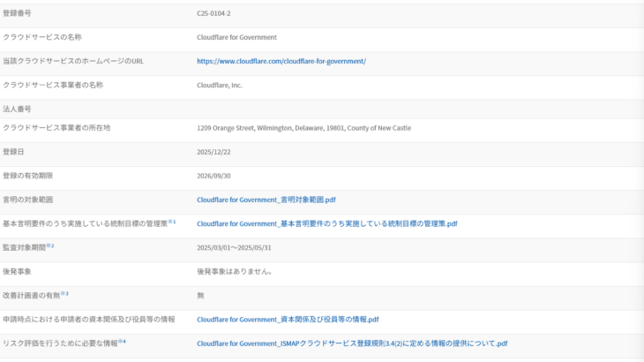644x362 pixels.
Task: Click the 当該クラウドサービスのホームページのURL label
Action: [73, 61]
